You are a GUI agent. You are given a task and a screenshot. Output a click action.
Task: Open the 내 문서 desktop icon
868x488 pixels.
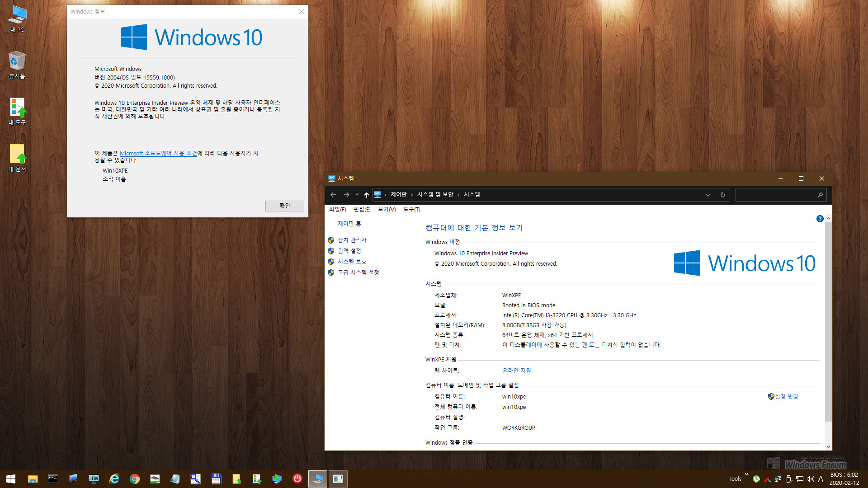(17, 158)
